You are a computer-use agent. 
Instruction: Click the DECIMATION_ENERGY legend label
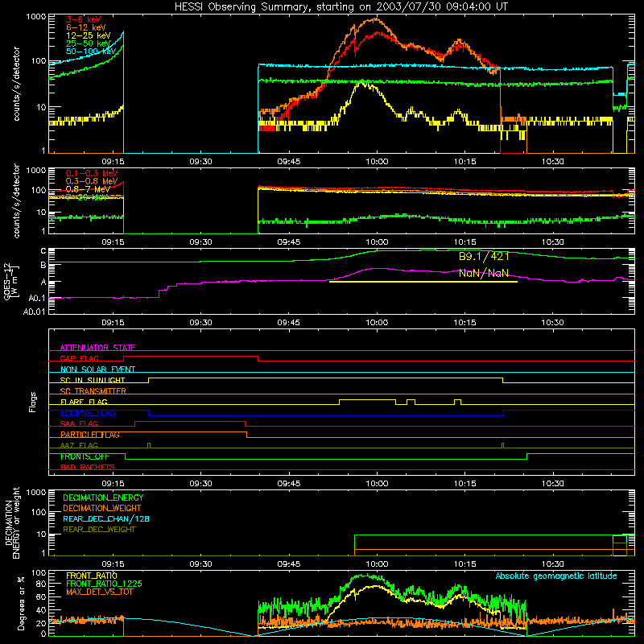click(103, 497)
